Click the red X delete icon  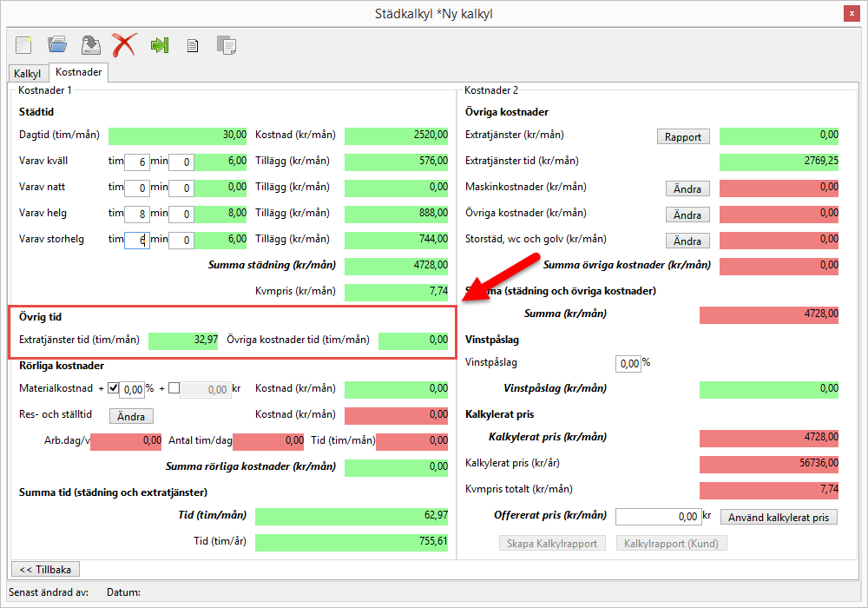[124, 44]
